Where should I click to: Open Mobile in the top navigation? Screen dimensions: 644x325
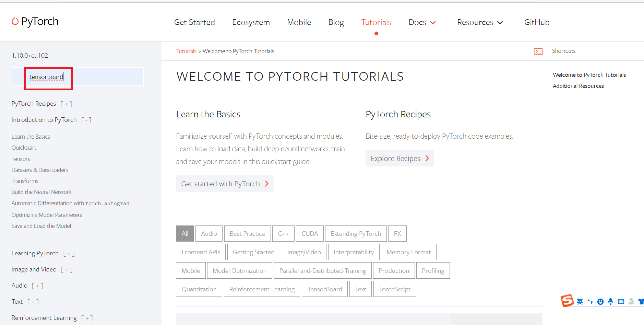[299, 22]
